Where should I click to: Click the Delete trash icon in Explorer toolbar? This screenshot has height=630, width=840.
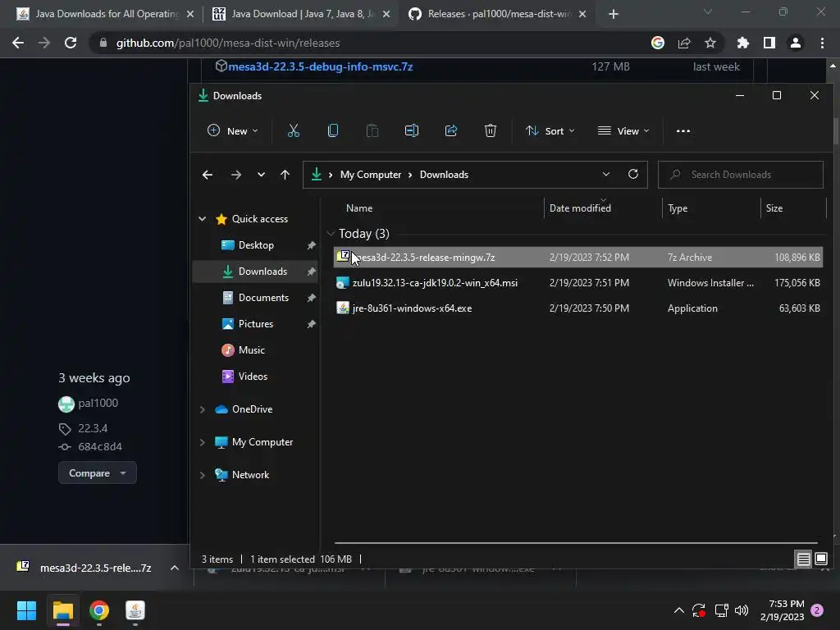(491, 130)
